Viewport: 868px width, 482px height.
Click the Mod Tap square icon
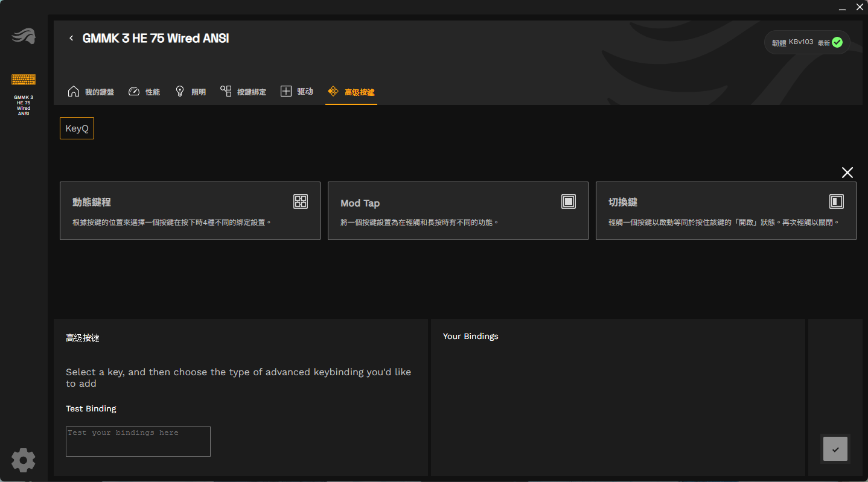click(x=569, y=201)
